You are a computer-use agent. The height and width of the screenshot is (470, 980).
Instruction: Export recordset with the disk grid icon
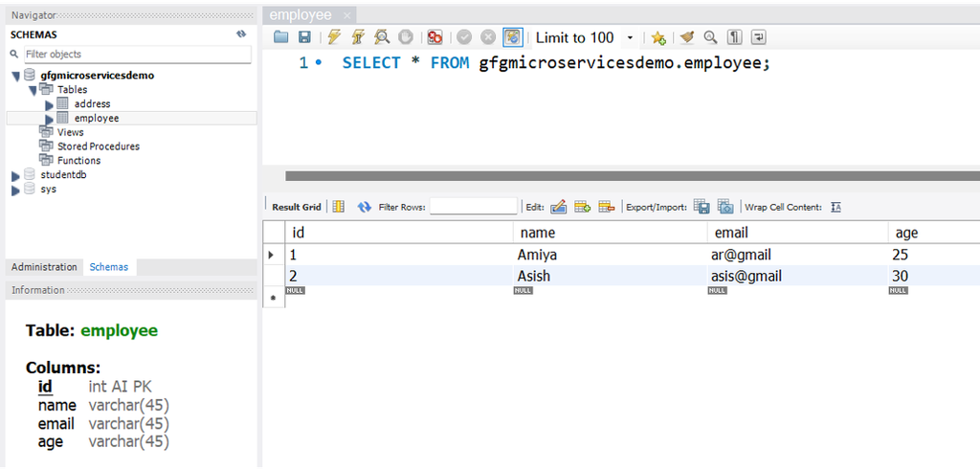[702, 207]
